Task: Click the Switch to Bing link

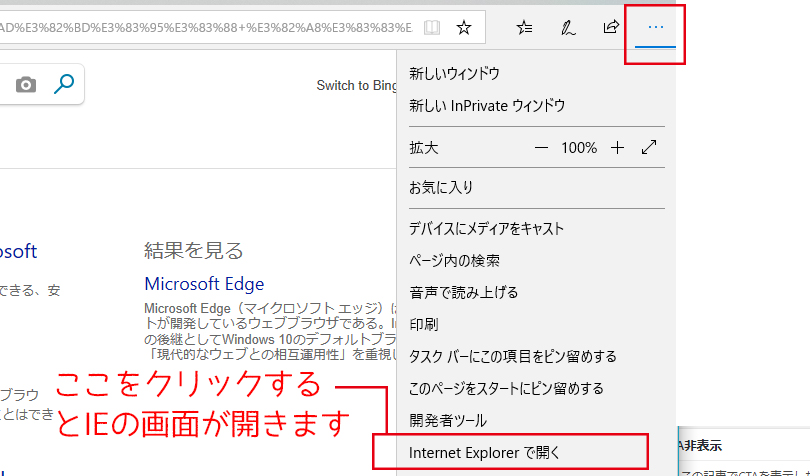Action: (x=356, y=85)
